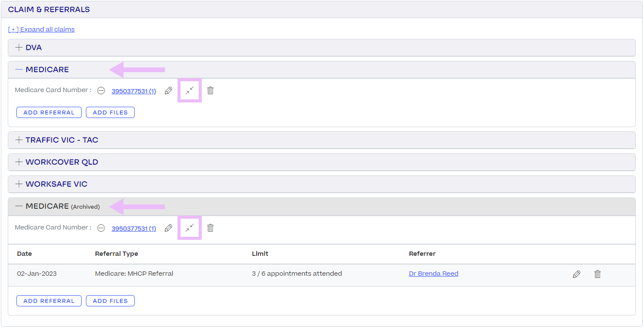Click the ADD REFERRAL button in active MEDICARE
Viewport: 644px width, 328px height.
49,112
